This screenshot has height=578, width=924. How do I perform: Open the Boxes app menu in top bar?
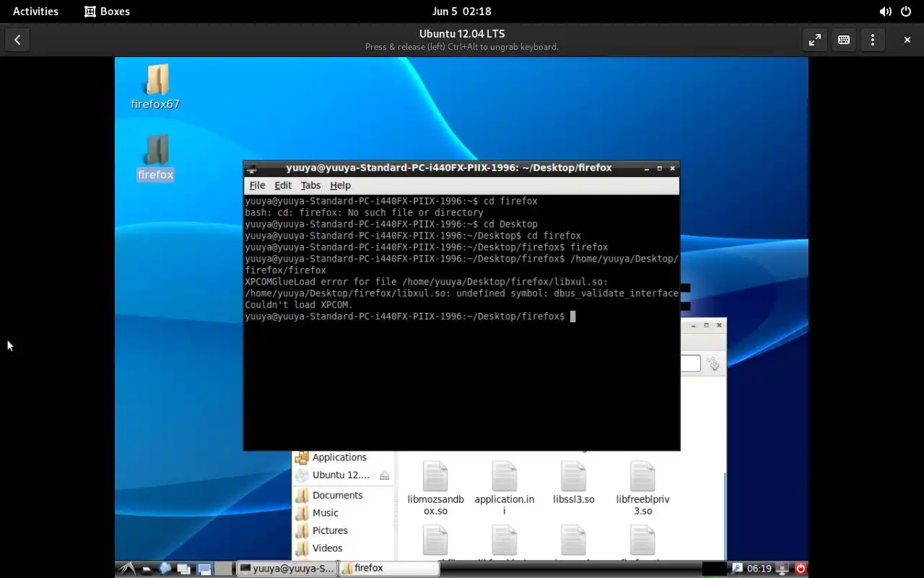pyautogui.click(x=107, y=12)
